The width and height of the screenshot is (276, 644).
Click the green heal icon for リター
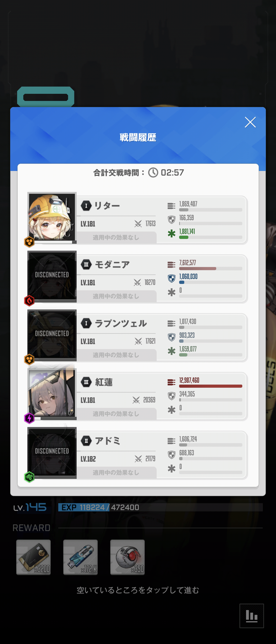pyautogui.click(x=172, y=233)
